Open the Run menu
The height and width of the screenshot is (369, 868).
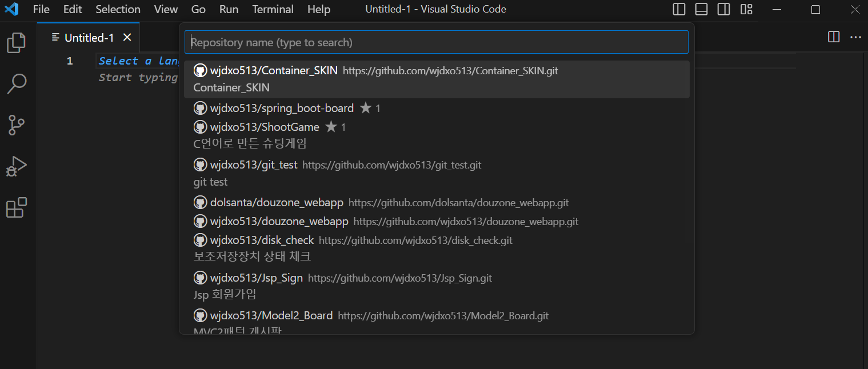229,9
